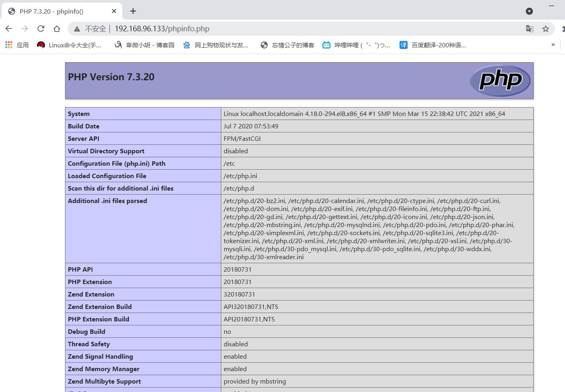The image size is (565, 392).
Task: Click the Thread Safety label
Action: [89, 344]
